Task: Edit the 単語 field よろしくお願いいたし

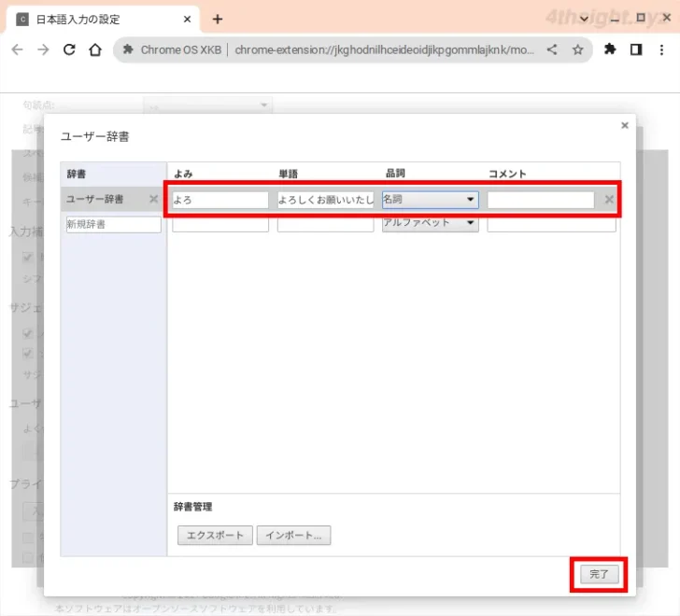Action: click(x=325, y=200)
